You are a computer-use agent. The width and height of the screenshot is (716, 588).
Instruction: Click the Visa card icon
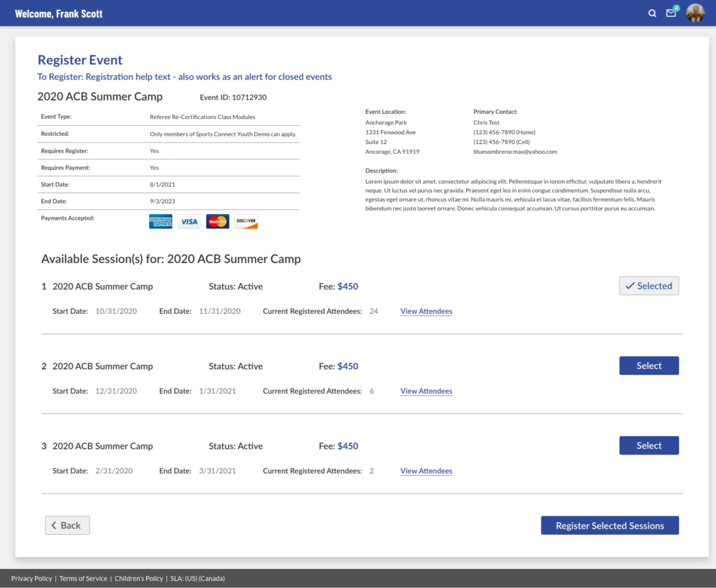189,222
